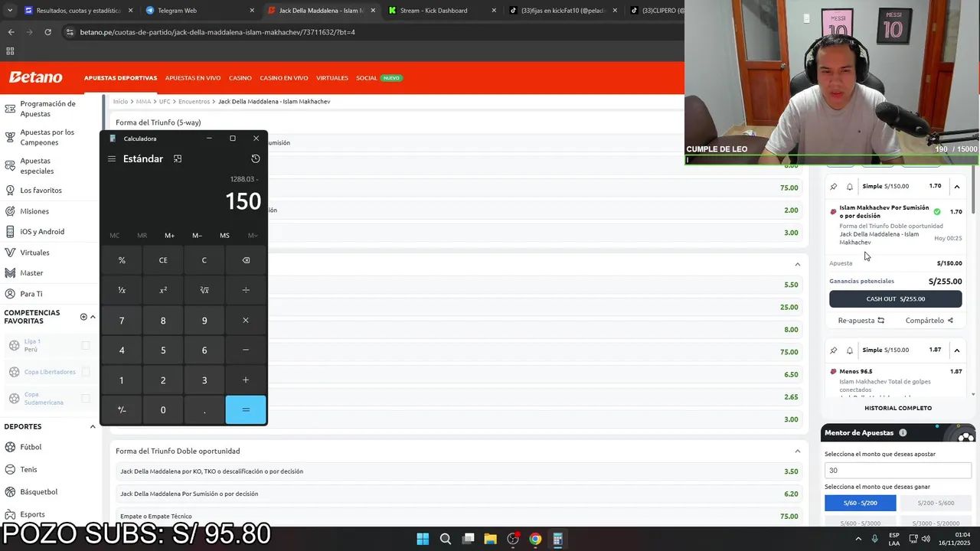Viewport: 980px width, 551px height.
Task: Select odds 3.50 for Della Maddalena KO/decisión
Action: 791,471
